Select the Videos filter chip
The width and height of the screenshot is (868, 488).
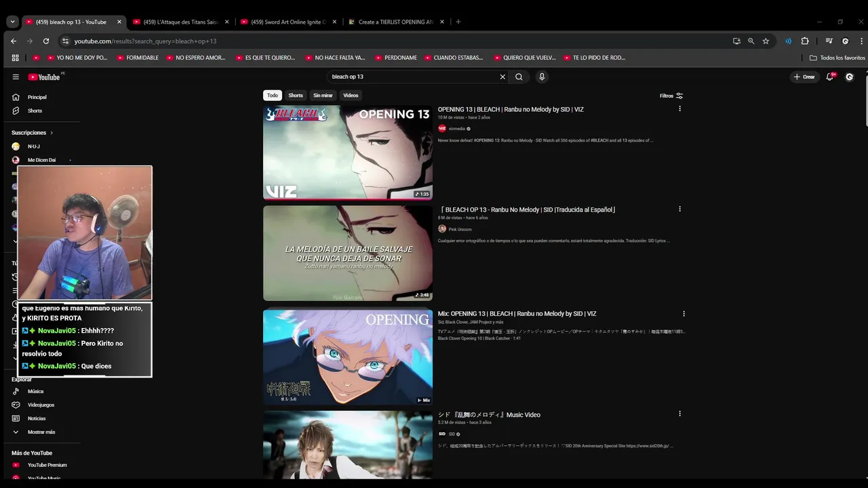pos(351,96)
